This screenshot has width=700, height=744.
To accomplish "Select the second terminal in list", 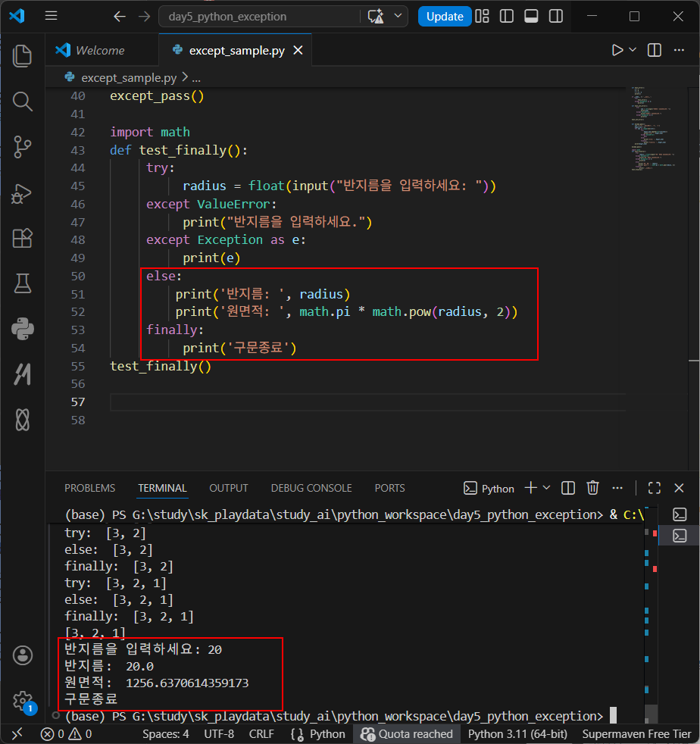I will coord(680,536).
